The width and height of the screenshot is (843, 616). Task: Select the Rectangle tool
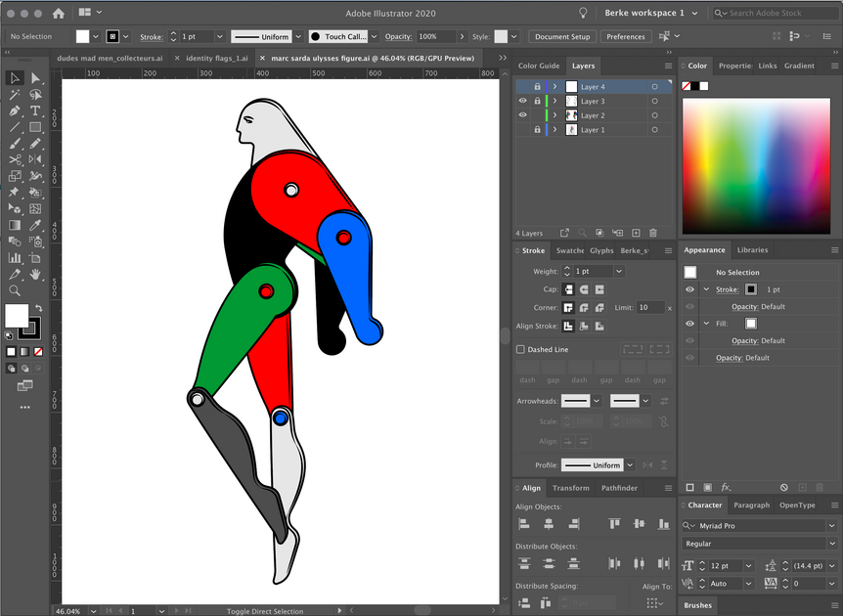tap(35, 127)
